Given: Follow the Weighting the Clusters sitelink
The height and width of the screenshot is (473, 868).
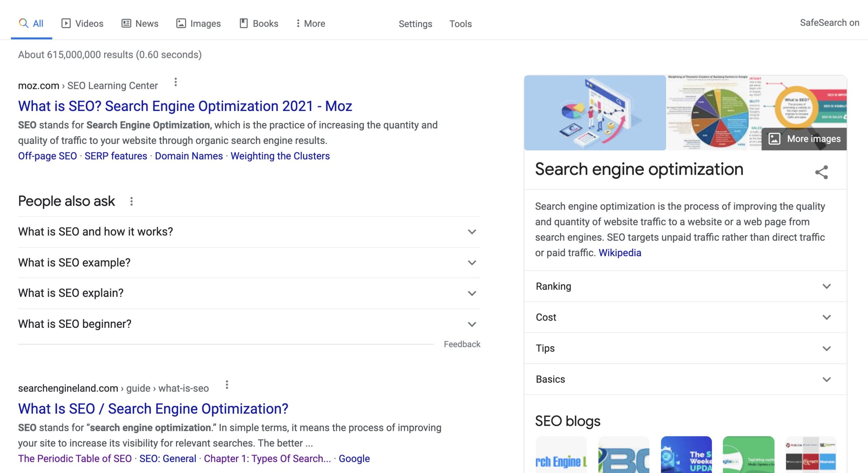Looking at the screenshot, I should pyautogui.click(x=280, y=156).
